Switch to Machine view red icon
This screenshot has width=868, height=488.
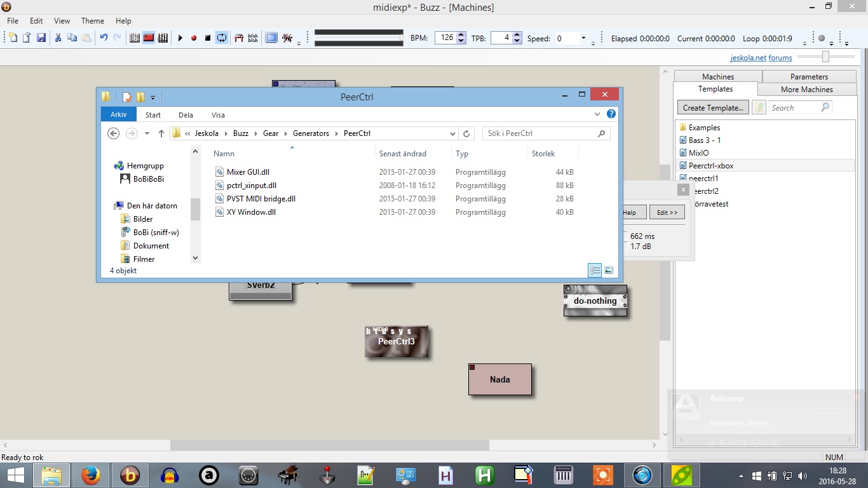149,38
